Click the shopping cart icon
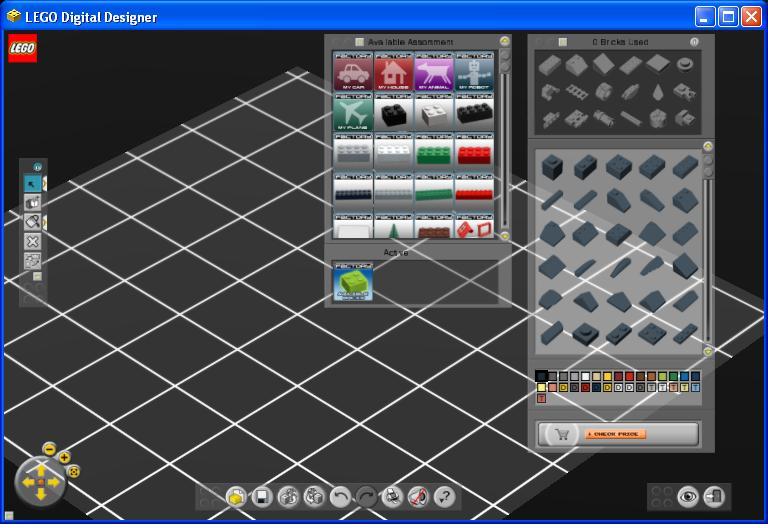768x528 pixels. [x=561, y=434]
